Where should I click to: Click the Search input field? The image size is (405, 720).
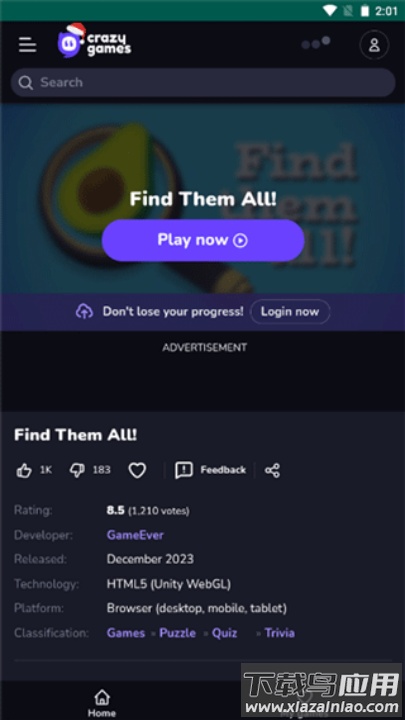pos(202,83)
